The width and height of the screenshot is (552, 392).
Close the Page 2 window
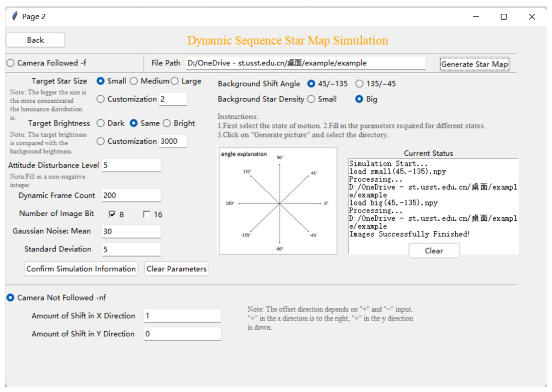(x=532, y=17)
